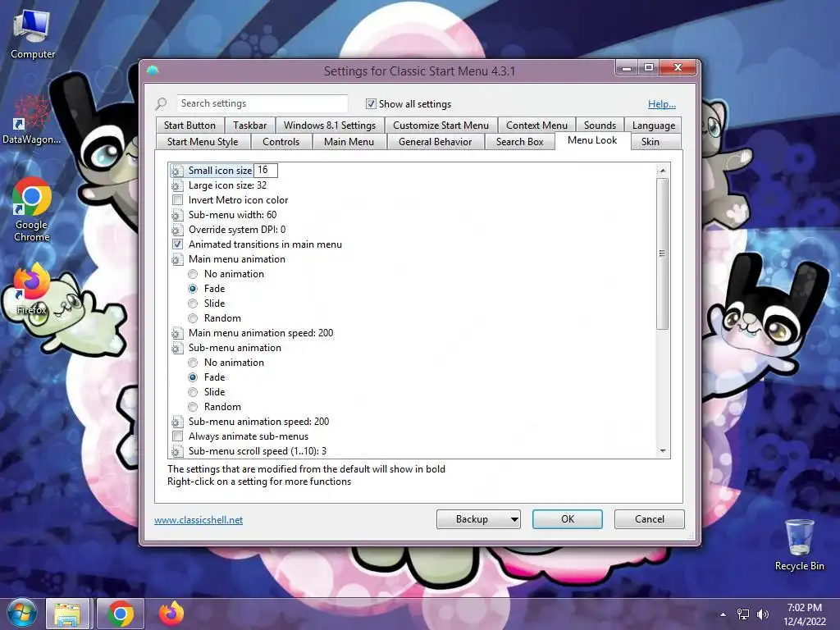Click gear icon beside Main menu animation
Screen dimensions: 840x630
tap(177, 259)
